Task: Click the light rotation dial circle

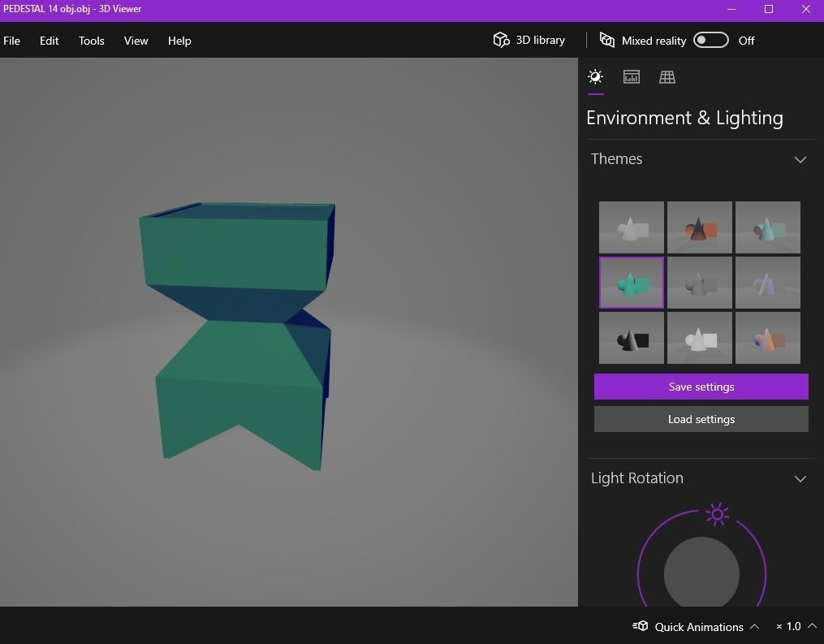Action: point(701,572)
